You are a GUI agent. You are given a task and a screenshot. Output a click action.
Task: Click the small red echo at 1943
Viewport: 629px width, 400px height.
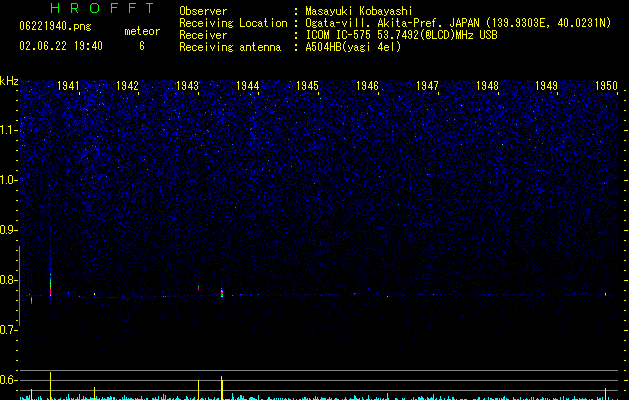198,287
